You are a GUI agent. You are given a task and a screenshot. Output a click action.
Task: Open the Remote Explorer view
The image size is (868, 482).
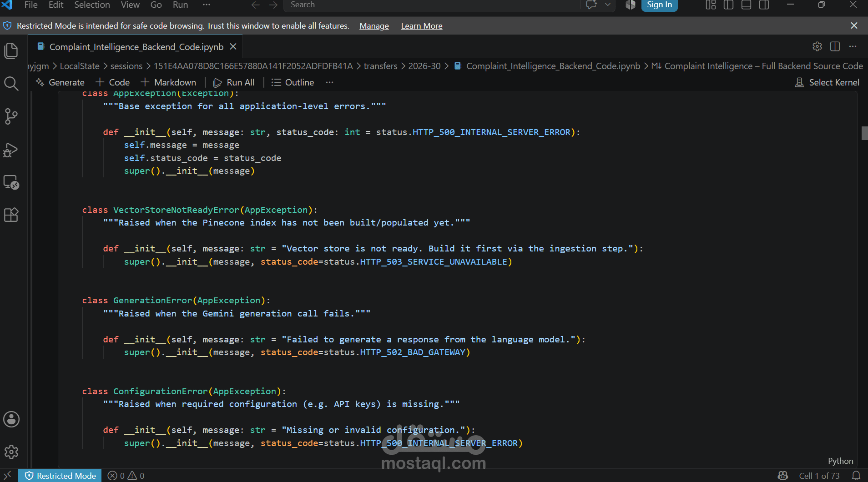coord(11,182)
